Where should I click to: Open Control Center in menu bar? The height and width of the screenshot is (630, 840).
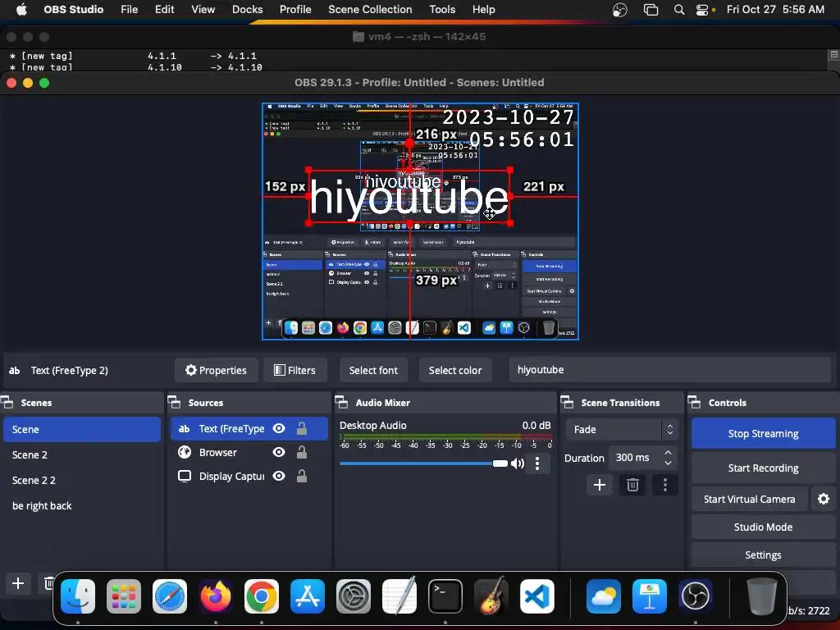[x=702, y=10]
